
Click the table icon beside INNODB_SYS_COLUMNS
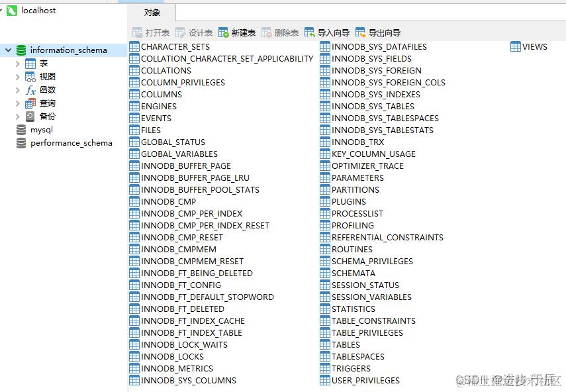click(x=134, y=380)
